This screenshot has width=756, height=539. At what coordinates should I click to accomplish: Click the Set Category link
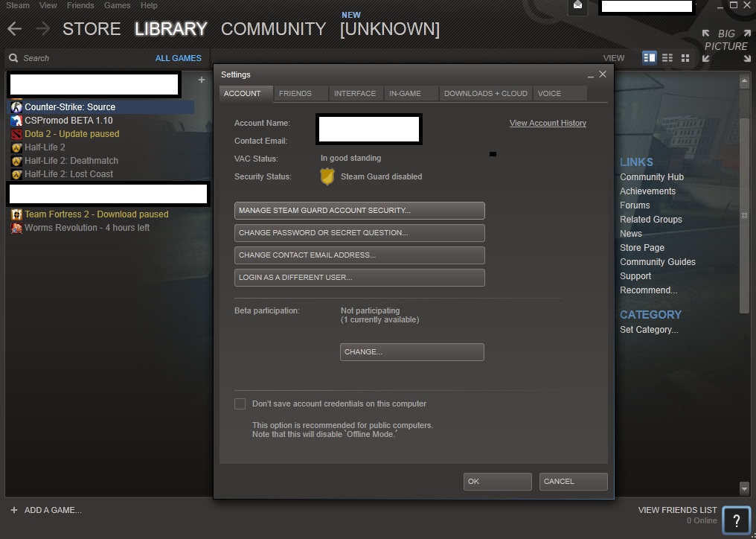pos(649,330)
